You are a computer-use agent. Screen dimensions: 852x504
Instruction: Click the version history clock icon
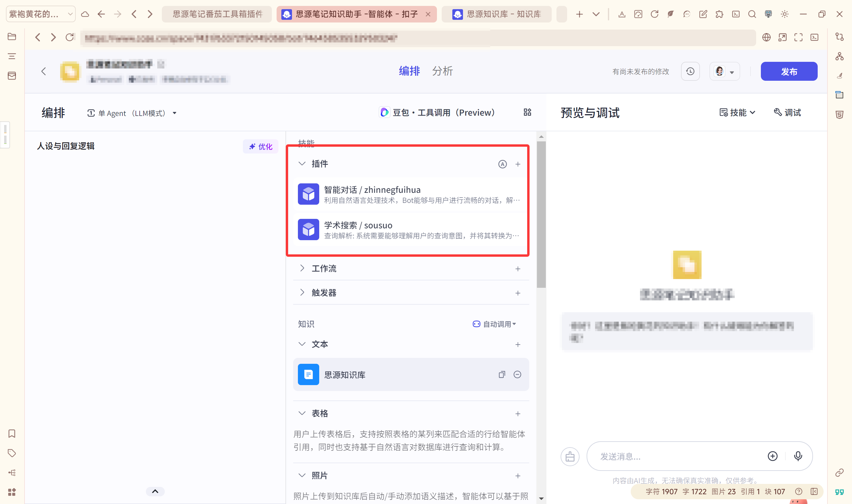690,71
